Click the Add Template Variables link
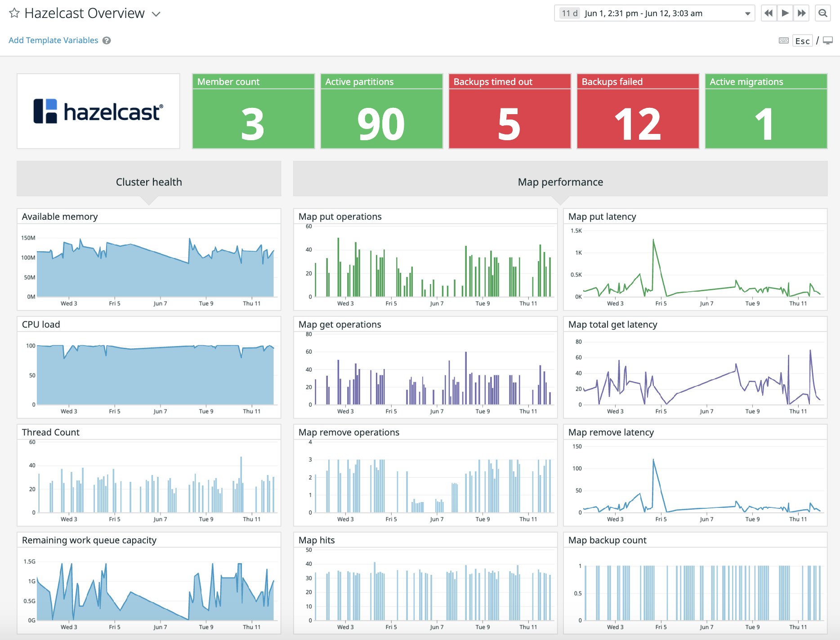 (x=53, y=40)
